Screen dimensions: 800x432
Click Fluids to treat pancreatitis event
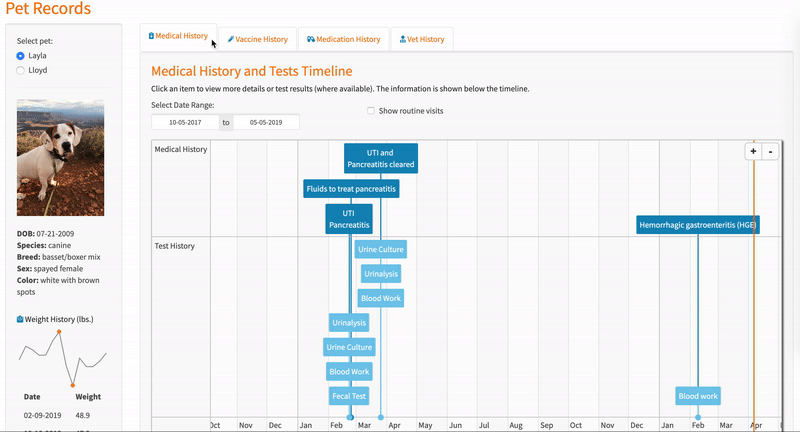[351, 189]
